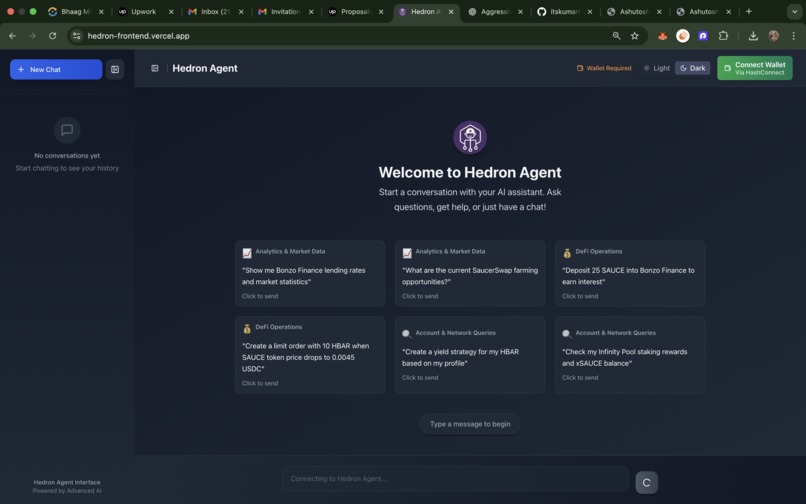This screenshot has width=806, height=504.
Task: Reload the current page
Action: (x=52, y=36)
